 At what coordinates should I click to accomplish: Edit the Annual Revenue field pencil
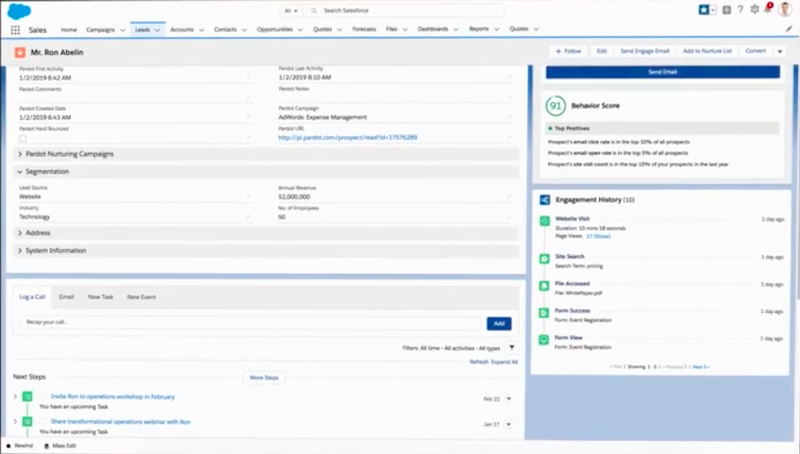[509, 197]
